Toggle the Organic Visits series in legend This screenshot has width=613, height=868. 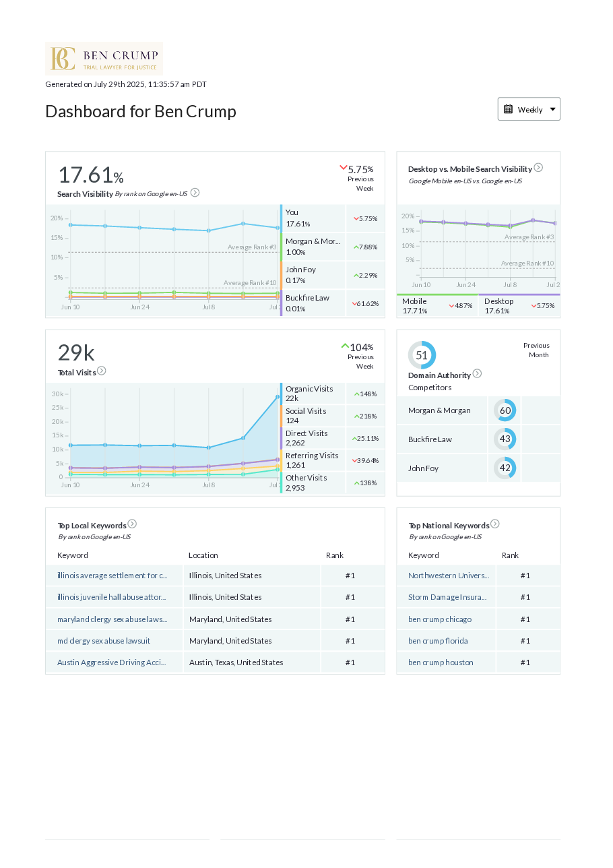(309, 394)
